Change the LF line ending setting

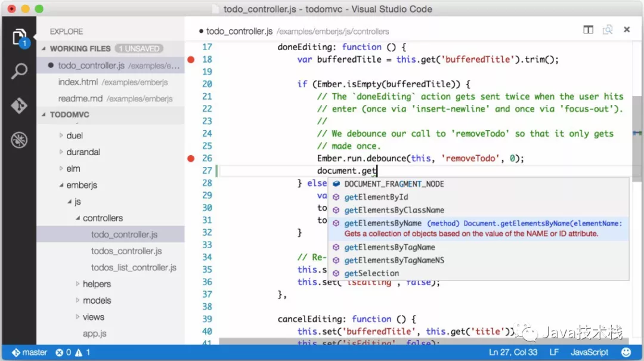click(554, 353)
